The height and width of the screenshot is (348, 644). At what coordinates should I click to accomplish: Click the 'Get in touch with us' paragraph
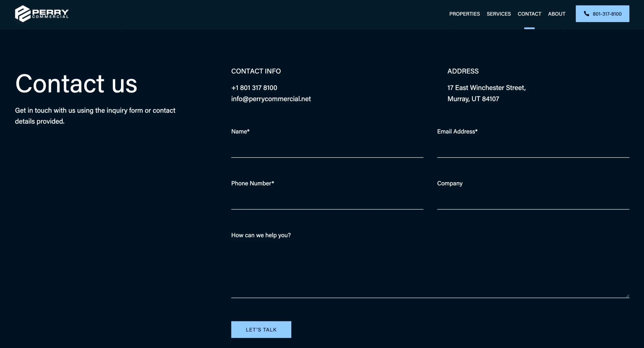(x=95, y=116)
